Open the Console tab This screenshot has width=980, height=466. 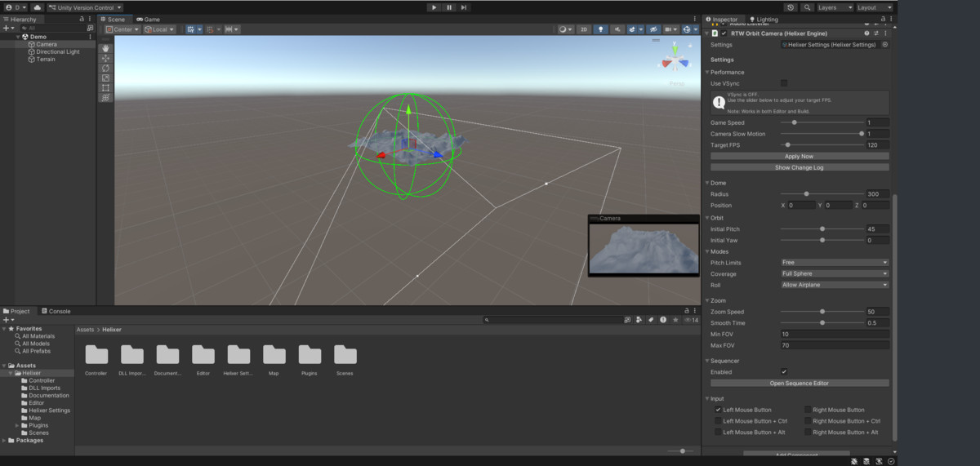pos(56,311)
